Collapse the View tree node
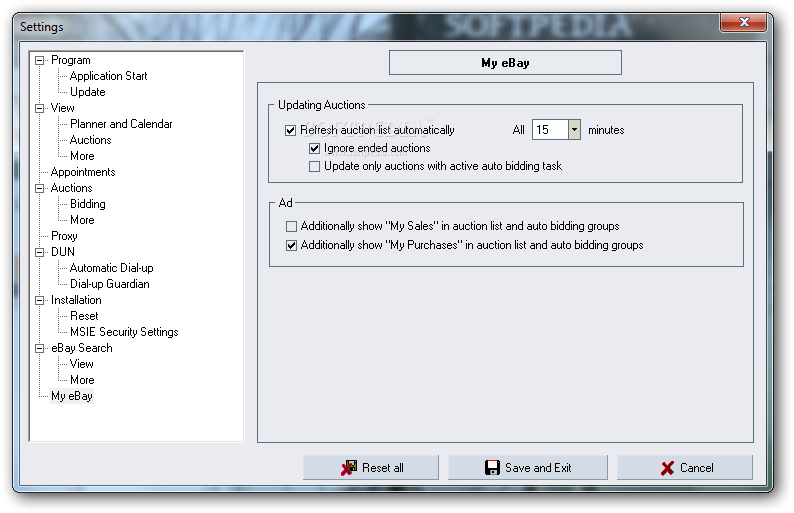 [x=39, y=108]
